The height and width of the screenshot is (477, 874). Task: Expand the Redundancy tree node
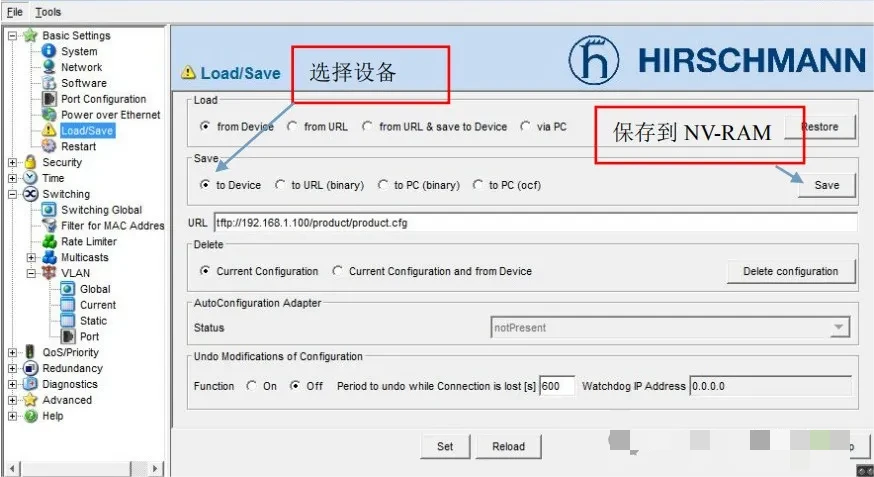click(x=12, y=368)
